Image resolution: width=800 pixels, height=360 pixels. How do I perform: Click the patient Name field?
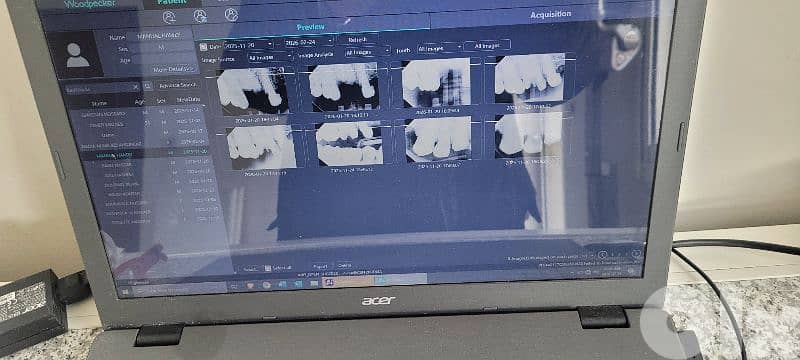pyautogui.click(x=158, y=37)
